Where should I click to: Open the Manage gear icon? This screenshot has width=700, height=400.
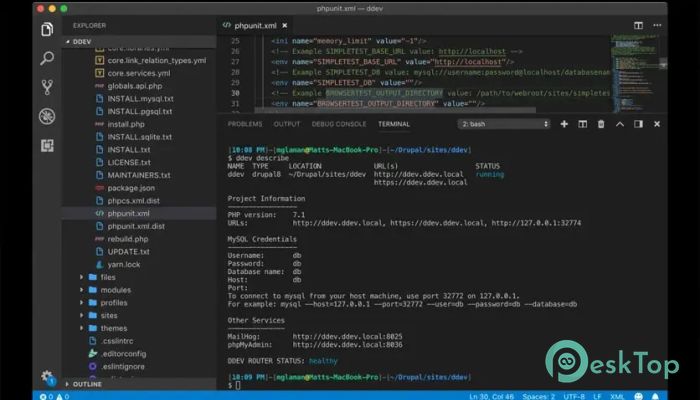[47, 377]
